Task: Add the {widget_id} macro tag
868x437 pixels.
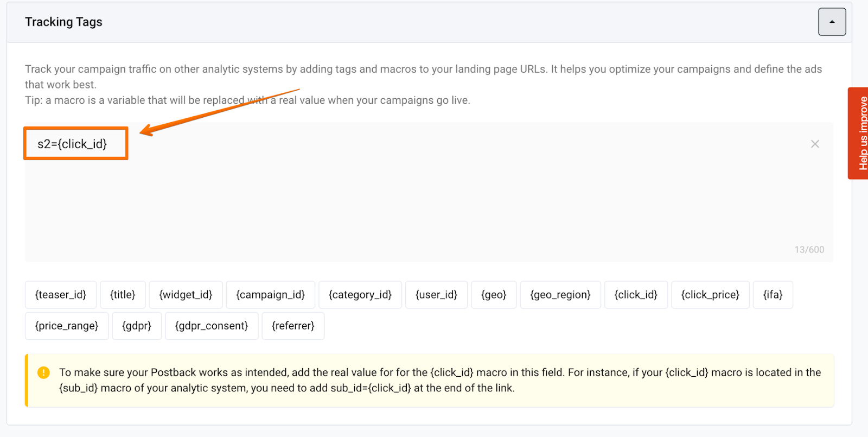Action: point(186,295)
